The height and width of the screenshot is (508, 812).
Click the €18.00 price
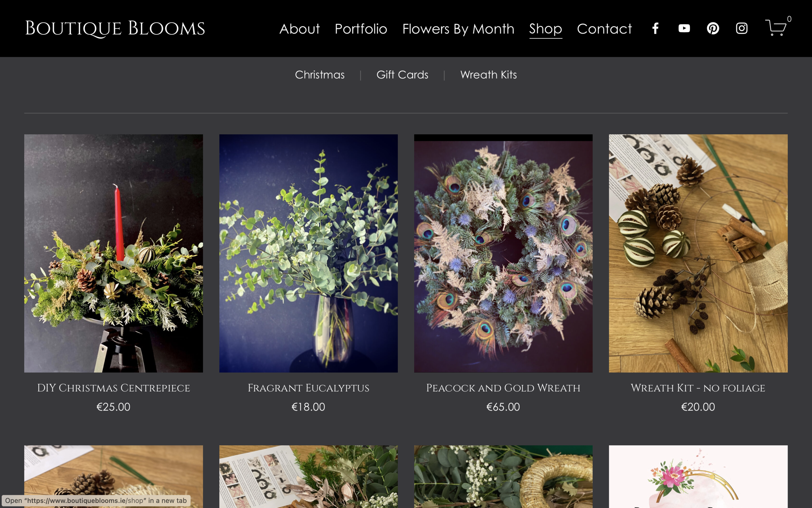(308, 407)
